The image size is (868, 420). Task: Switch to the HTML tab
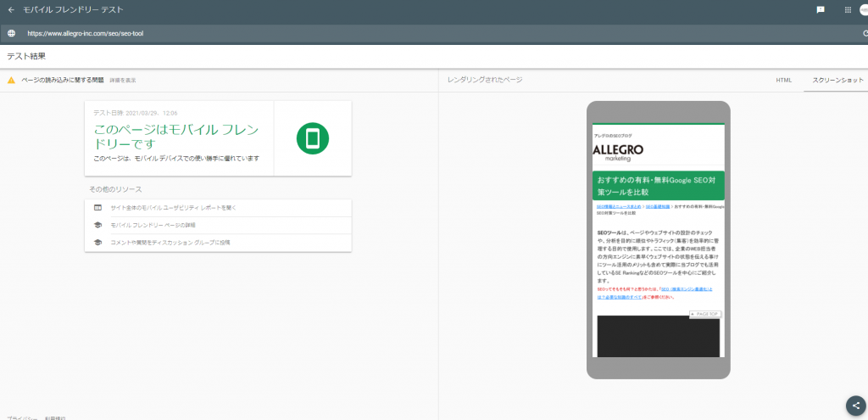coord(784,81)
